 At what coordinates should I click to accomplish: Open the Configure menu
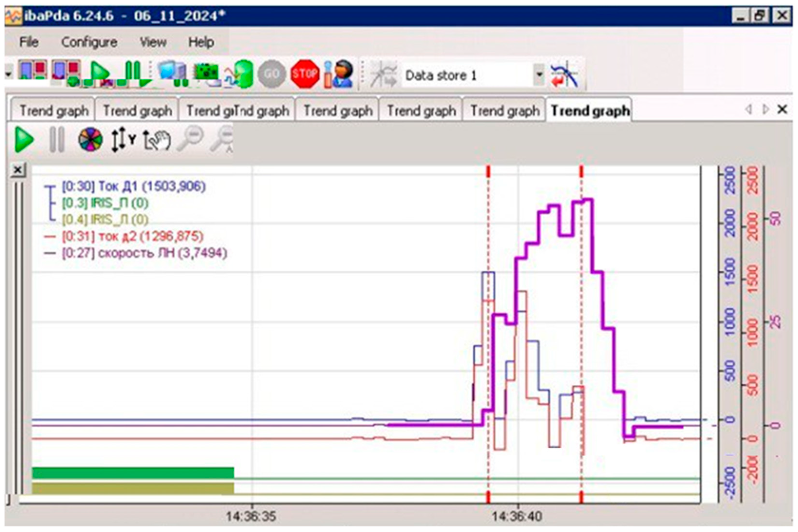pyautogui.click(x=89, y=42)
